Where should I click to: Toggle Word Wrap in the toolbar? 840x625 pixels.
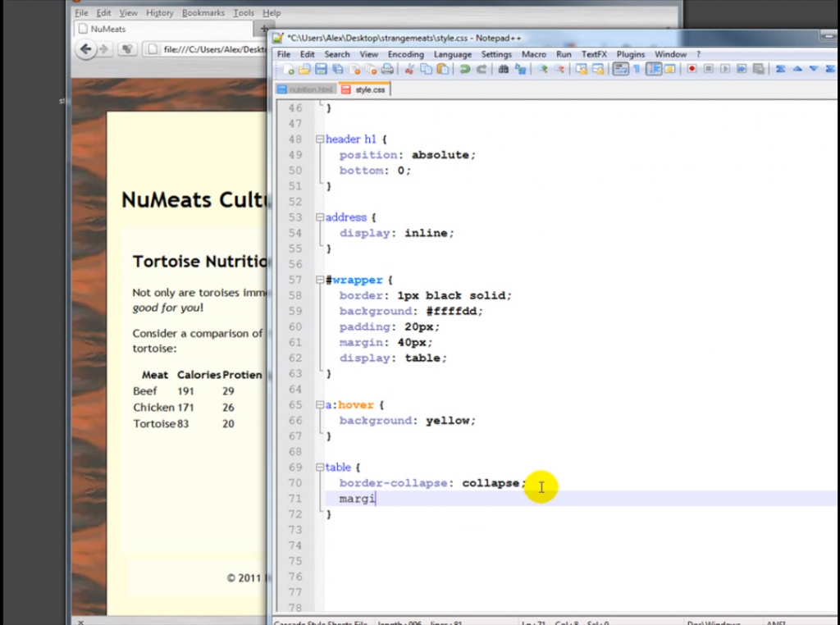(620, 70)
